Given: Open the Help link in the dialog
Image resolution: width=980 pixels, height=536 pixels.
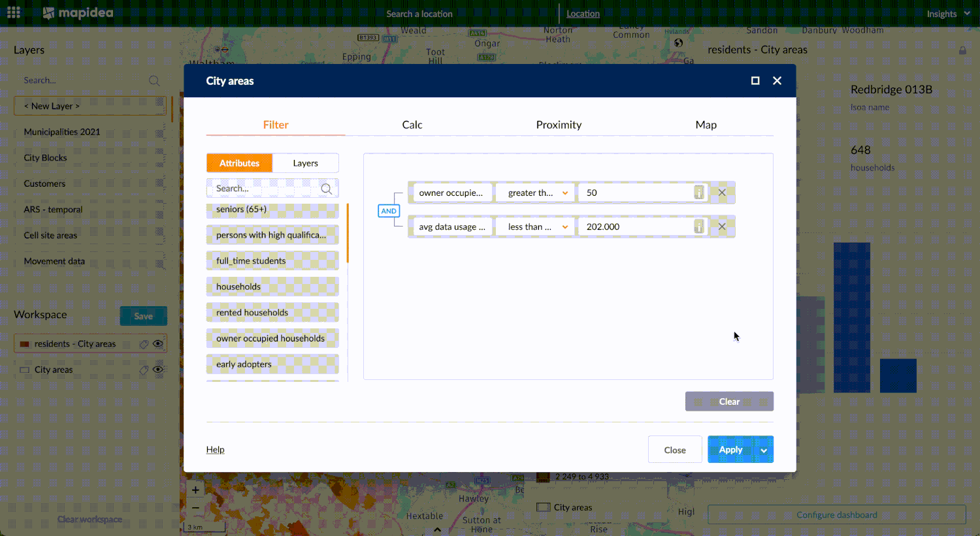Looking at the screenshot, I should click(215, 449).
